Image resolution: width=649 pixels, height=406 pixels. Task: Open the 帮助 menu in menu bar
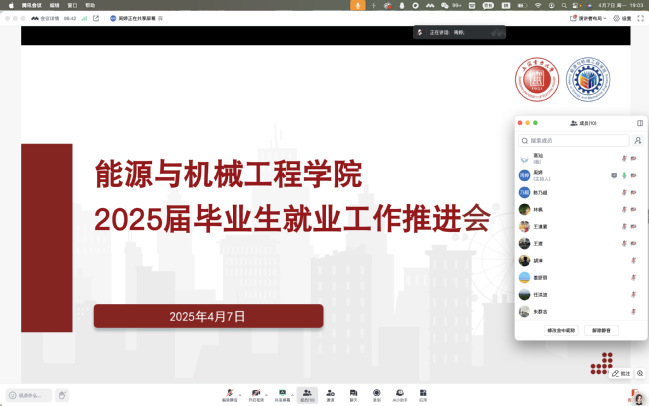pos(90,5)
